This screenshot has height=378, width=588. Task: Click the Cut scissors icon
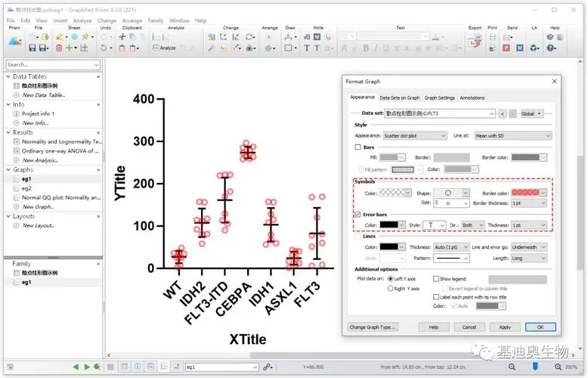(x=122, y=37)
